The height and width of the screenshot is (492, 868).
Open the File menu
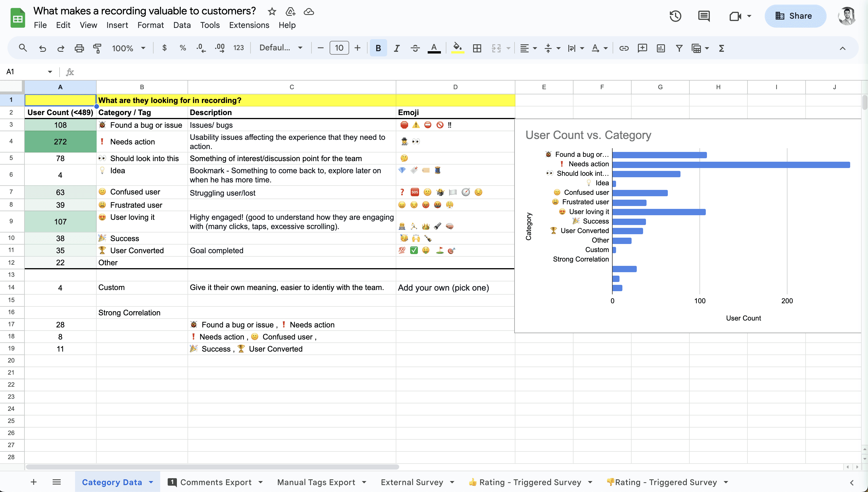(x=40, y=25)
